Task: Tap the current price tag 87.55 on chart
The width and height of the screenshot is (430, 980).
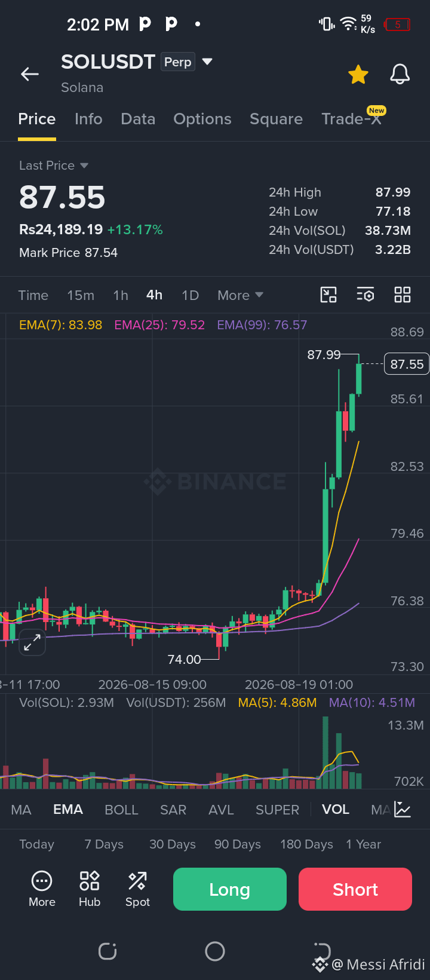Action: coord(407,364)
